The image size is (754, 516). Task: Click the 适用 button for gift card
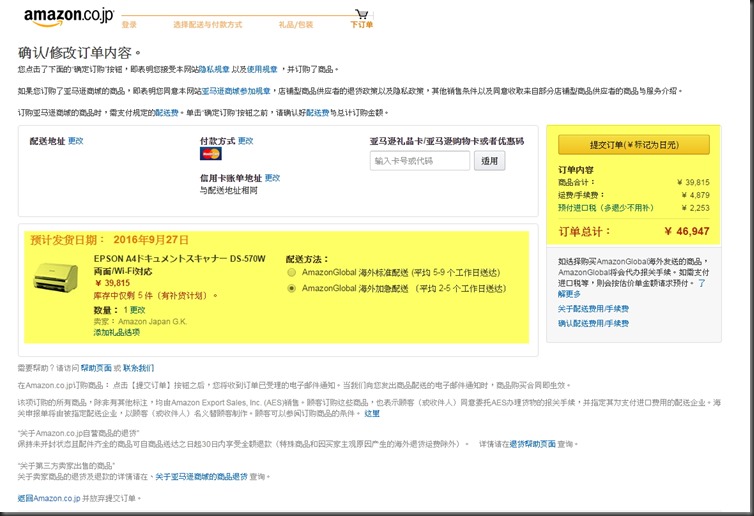click(488, 160)
